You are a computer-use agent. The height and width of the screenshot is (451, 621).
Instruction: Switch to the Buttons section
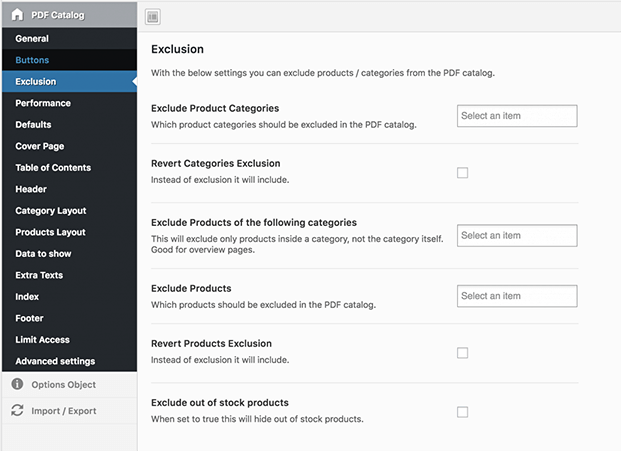32,60
